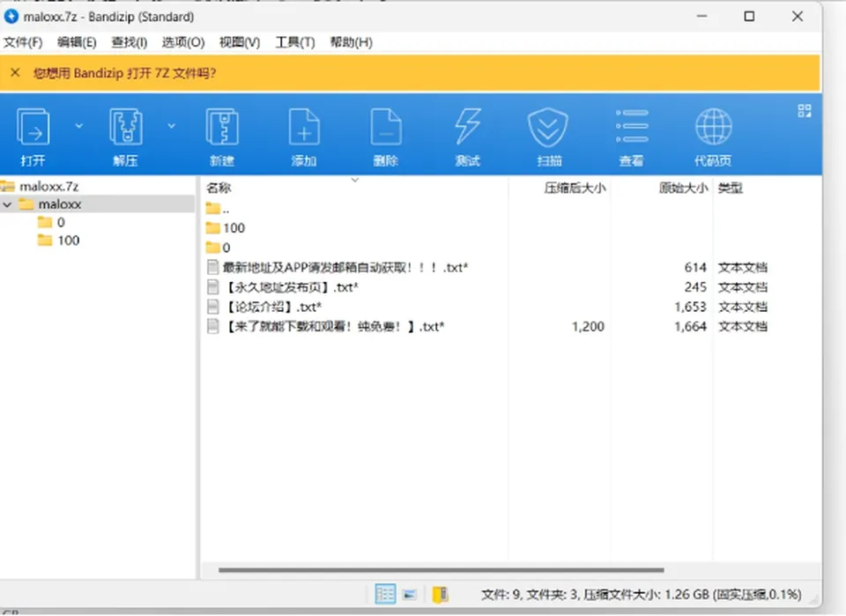
Task: Open the 编辑(E) menu
Action: 77,42
